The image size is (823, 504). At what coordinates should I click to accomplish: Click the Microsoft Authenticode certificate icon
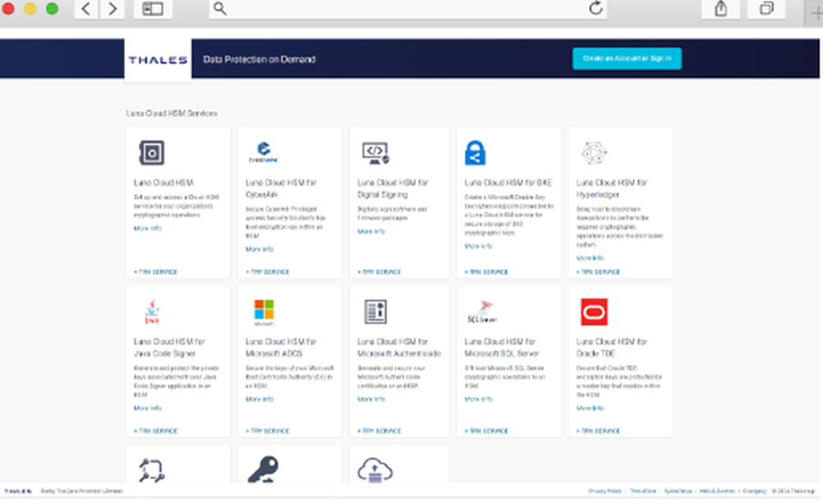pos(375,312)
